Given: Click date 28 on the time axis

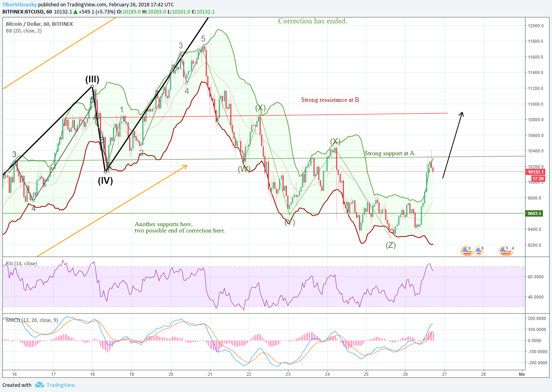Looking at the screenshot, I should [x=483, y=374].
